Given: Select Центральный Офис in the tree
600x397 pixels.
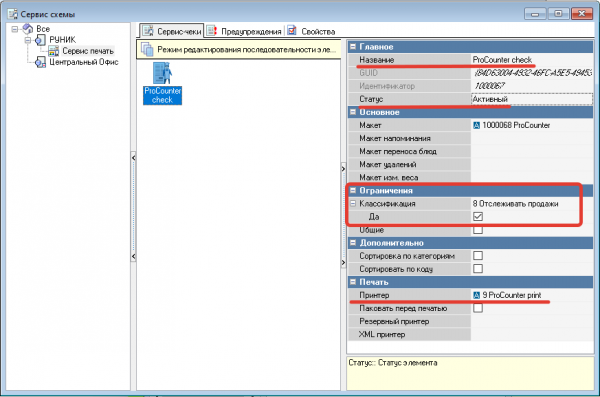Looking at the screenshot, I should [84, 62].
